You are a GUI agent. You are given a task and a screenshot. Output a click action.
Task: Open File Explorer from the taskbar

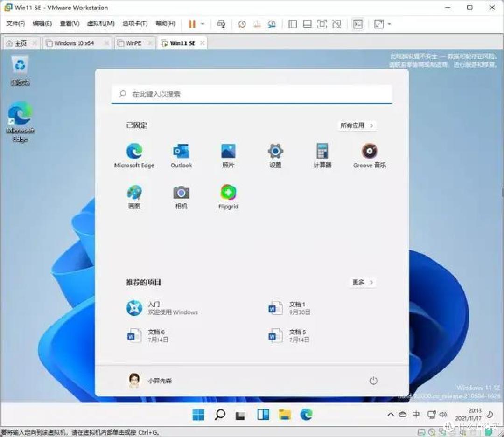pos(285,415)
